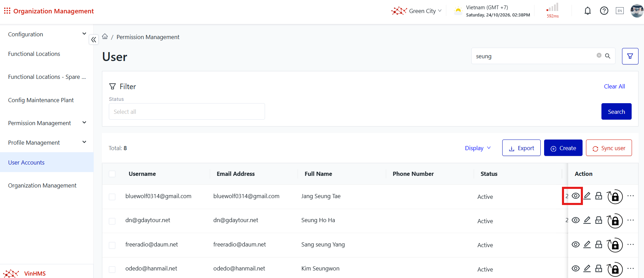Select the freeradio@daum.net row checkbox
This screenshot has width=644, height=278.
[112, 245]
